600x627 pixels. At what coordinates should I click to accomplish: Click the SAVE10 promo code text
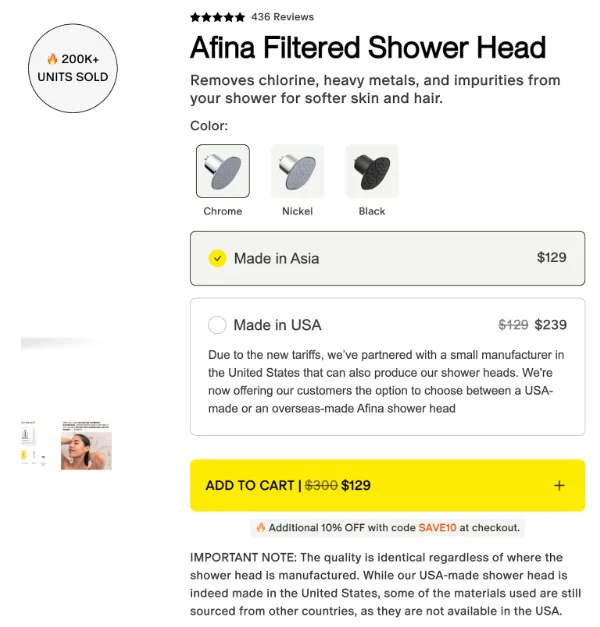click(436, 527)
